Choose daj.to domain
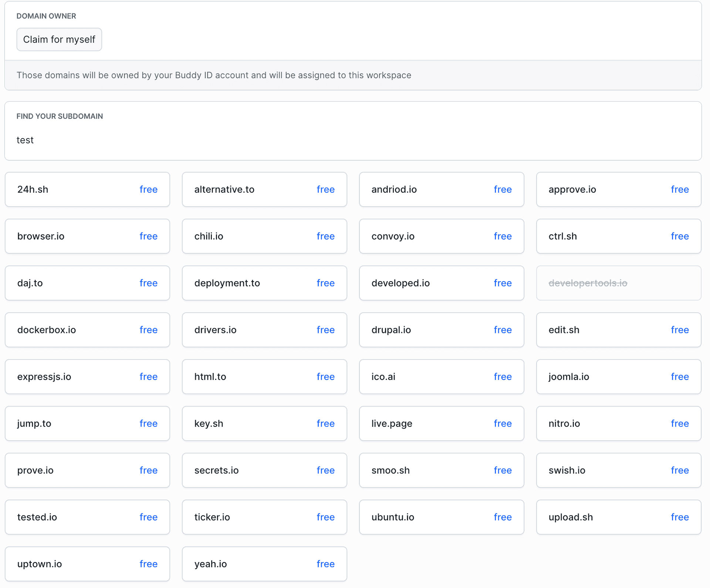This screenshot has height=588, width=710. pyautogui.click(x=87, y=283)
